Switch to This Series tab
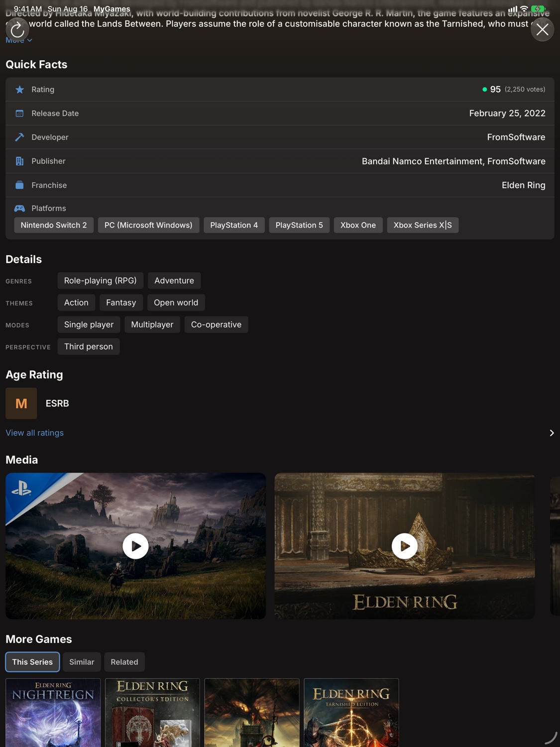The height and width of the screenshot is (747, 560). click(x=32, y=662)
